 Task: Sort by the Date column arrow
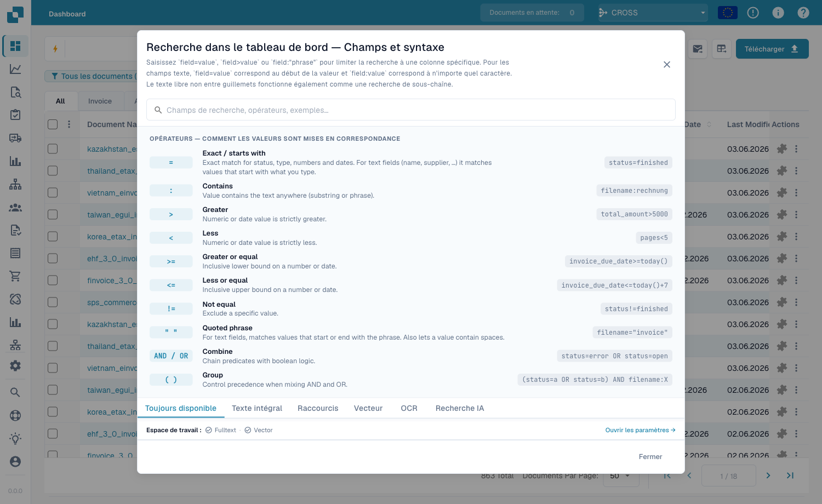[709, 124]
